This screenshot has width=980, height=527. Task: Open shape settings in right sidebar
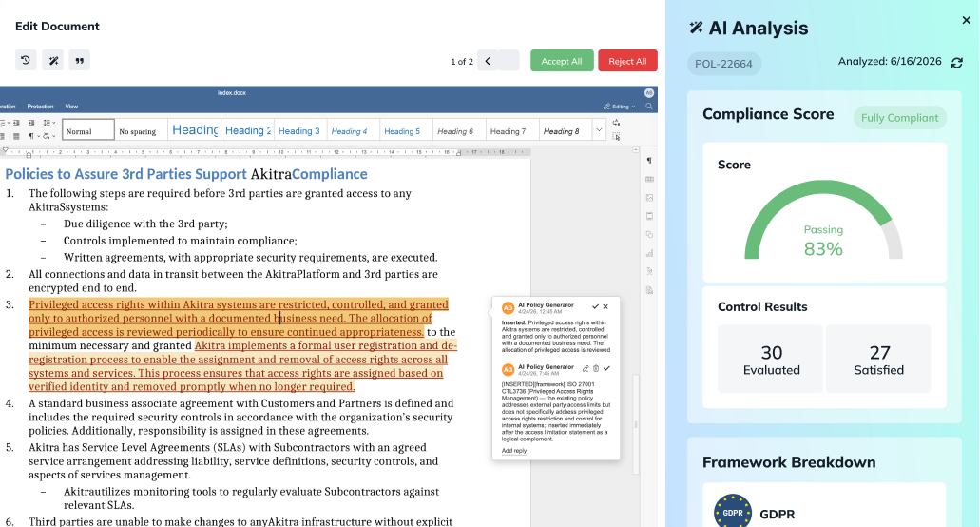point(649,234)
